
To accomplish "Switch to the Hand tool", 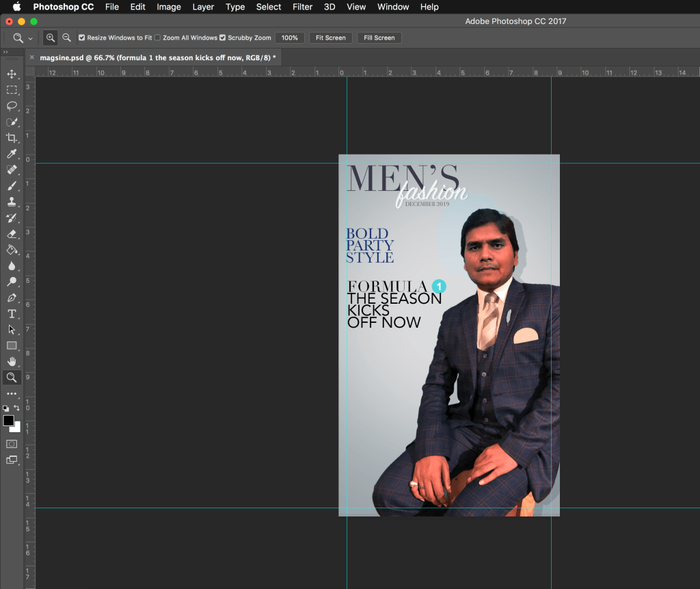I will click(x=12, y=361).
